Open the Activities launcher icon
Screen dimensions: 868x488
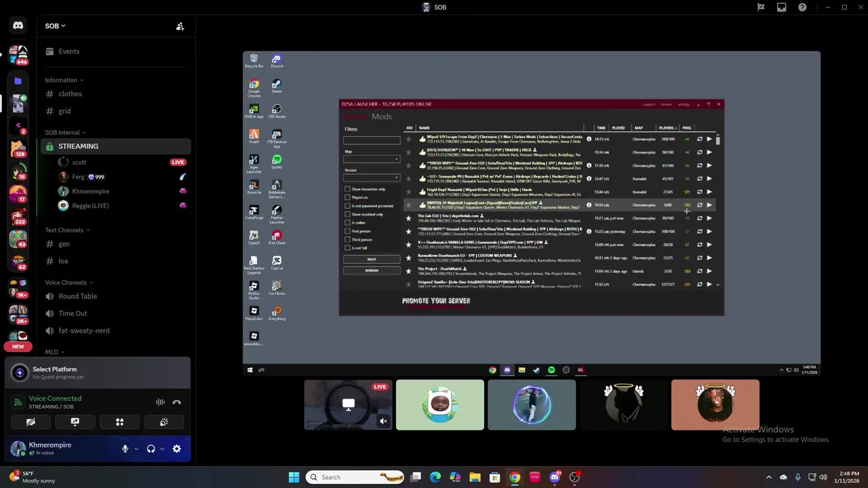119,422
